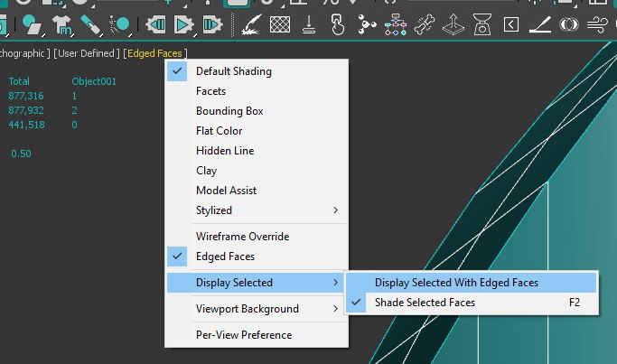
Task: Click the 877,932 statistics value
Action: click(26, 110)
